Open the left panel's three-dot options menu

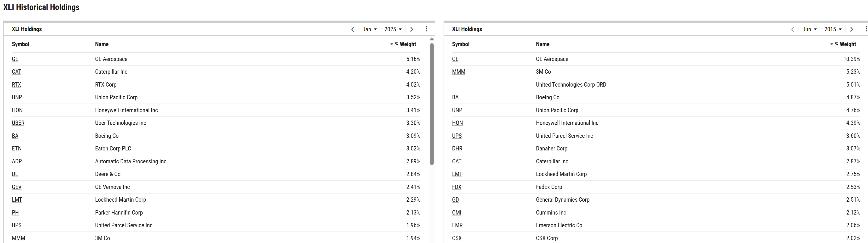click(x=426, y=29)
